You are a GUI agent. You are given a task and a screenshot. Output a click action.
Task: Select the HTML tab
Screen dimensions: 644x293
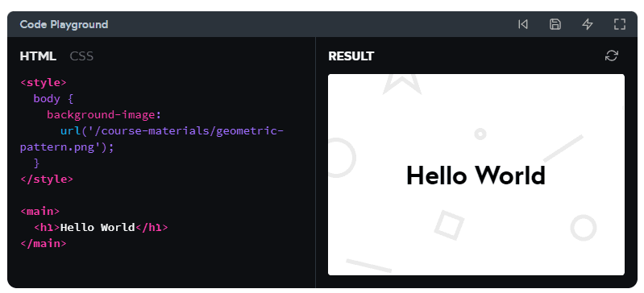click(38, 56)
